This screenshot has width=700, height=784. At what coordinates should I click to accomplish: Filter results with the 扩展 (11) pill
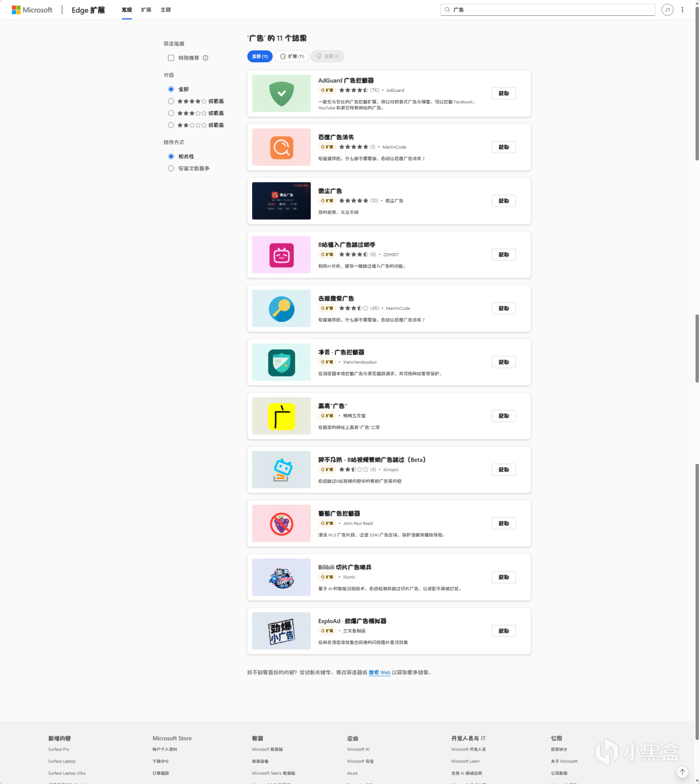pos(292,56)
